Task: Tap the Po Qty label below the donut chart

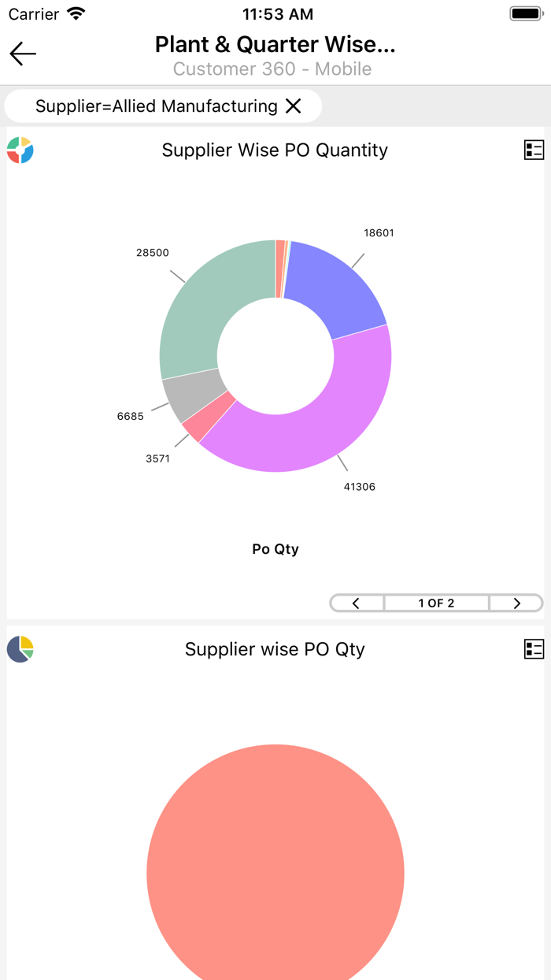Action: point(275,549)
